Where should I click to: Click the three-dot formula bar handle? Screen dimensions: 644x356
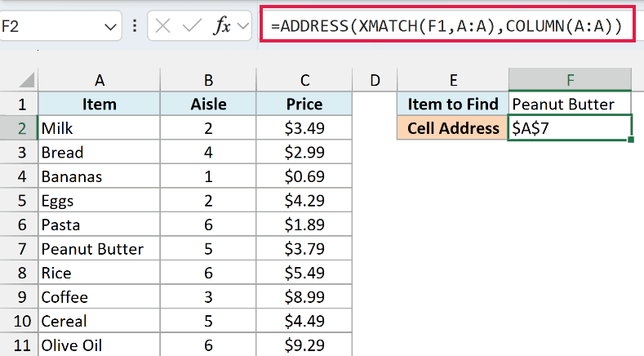click(x=135, y=26)
